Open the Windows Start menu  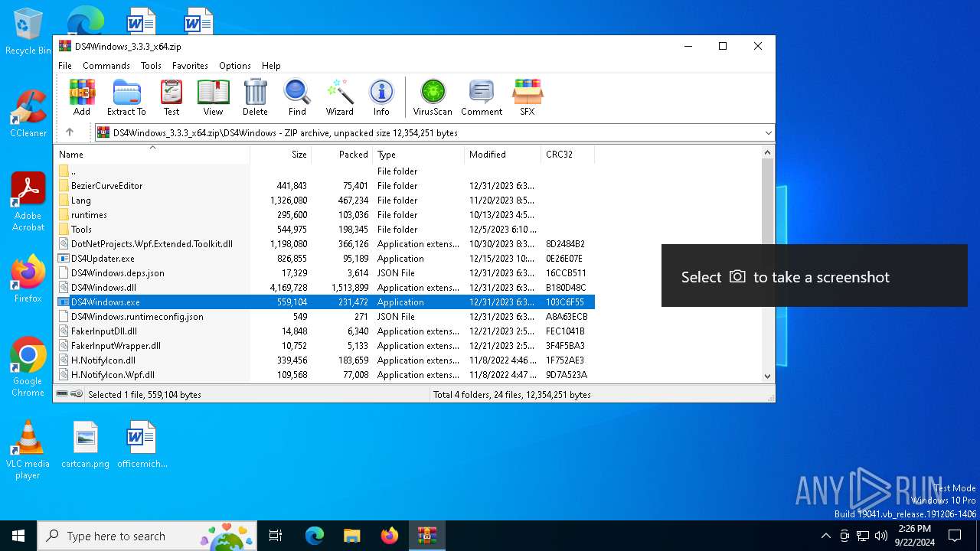[18, 536]
